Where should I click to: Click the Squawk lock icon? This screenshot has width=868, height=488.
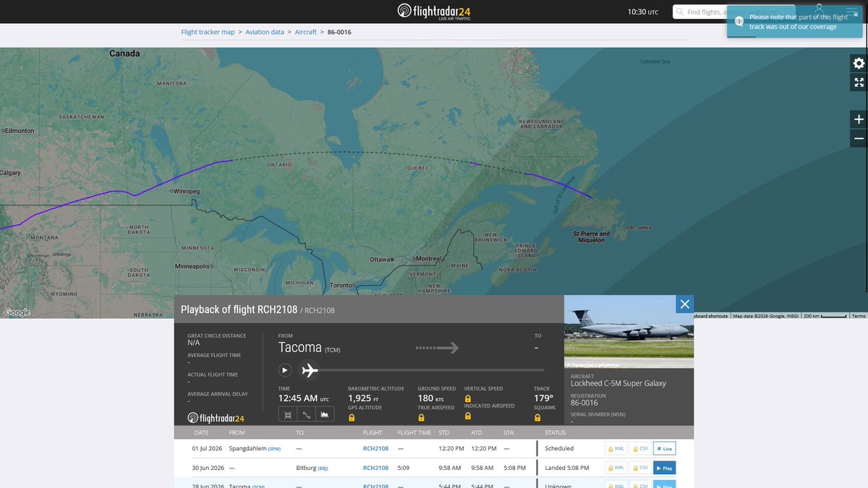[x=537, y=417]
